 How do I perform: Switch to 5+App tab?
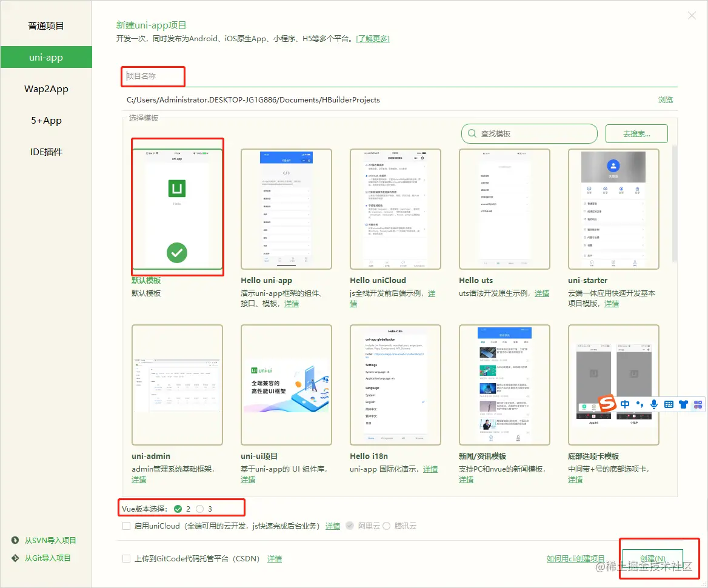(46, 121)
